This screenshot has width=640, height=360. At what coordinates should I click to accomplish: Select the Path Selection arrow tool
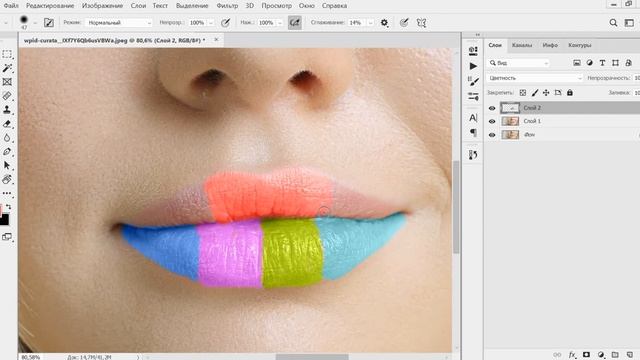click(x=7, y=165)
